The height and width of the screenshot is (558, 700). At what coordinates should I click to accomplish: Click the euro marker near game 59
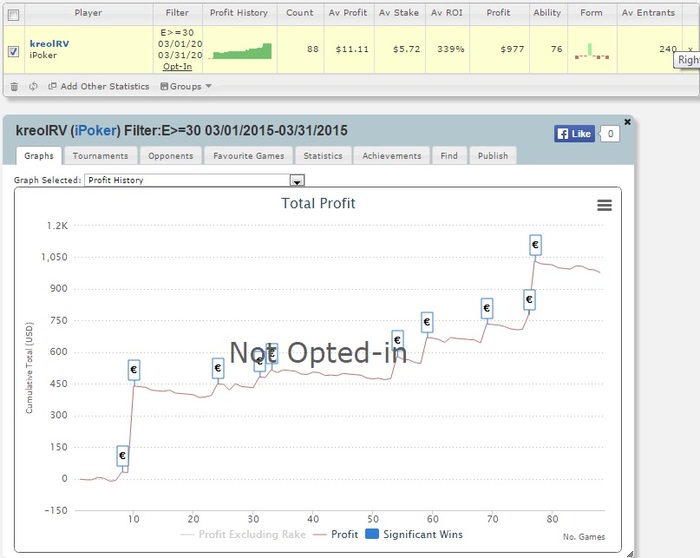tap(427, 322)
